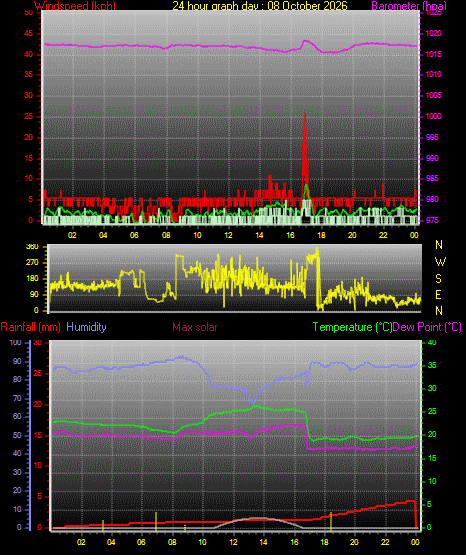
Task: Click the yellow rain marker near 18h
Action: [x=331, y=522]
